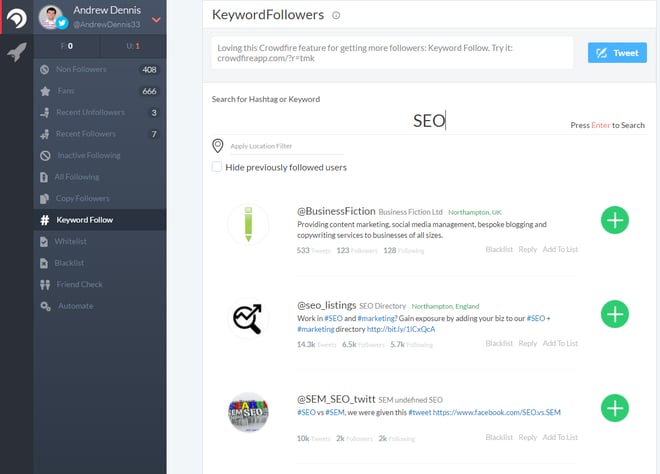Click the Copy Followers icon
The height and width of the screenshot is (474, 660).
tap(44, 199)
